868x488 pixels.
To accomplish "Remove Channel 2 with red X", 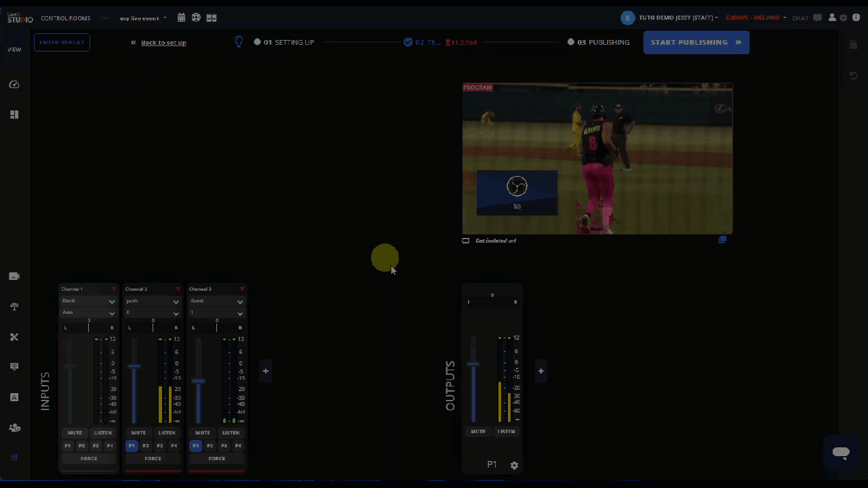I will (x=178, y=289).
